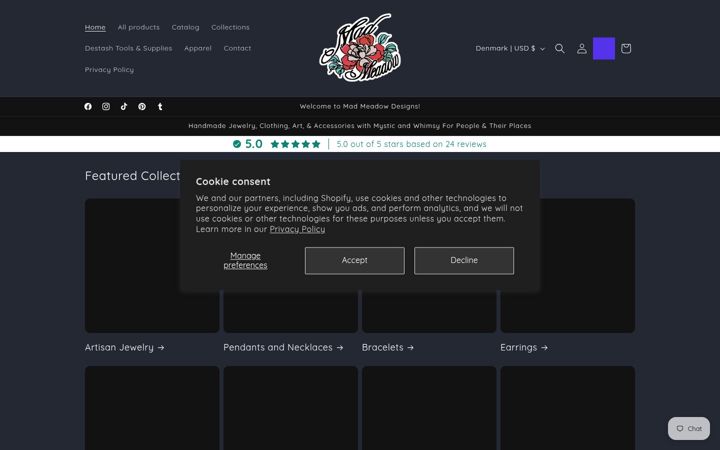Open the Bracelets collection link
The image size is (720, 450).
pos(388,348)
